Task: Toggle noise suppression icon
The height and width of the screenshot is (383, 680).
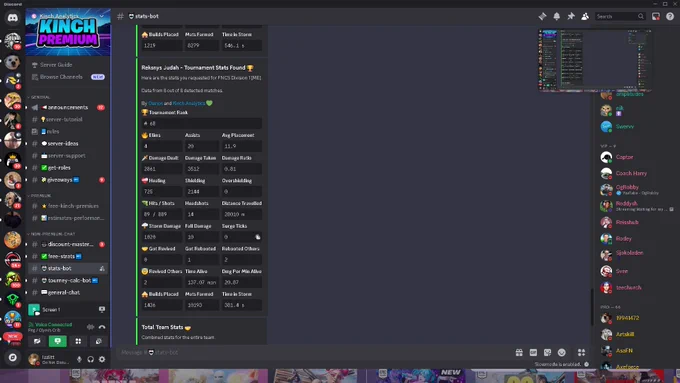Action: pos(90,327)
